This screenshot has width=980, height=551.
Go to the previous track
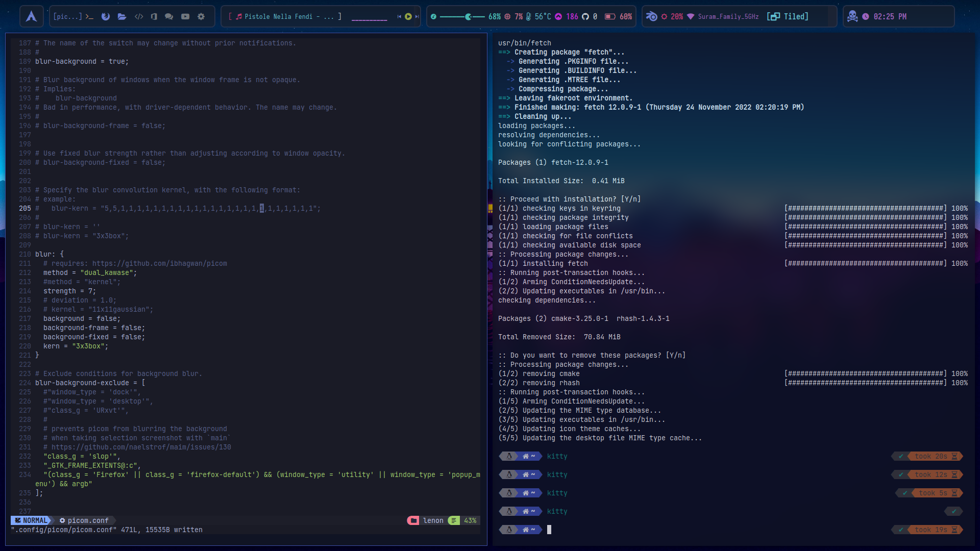coord(399,16)
